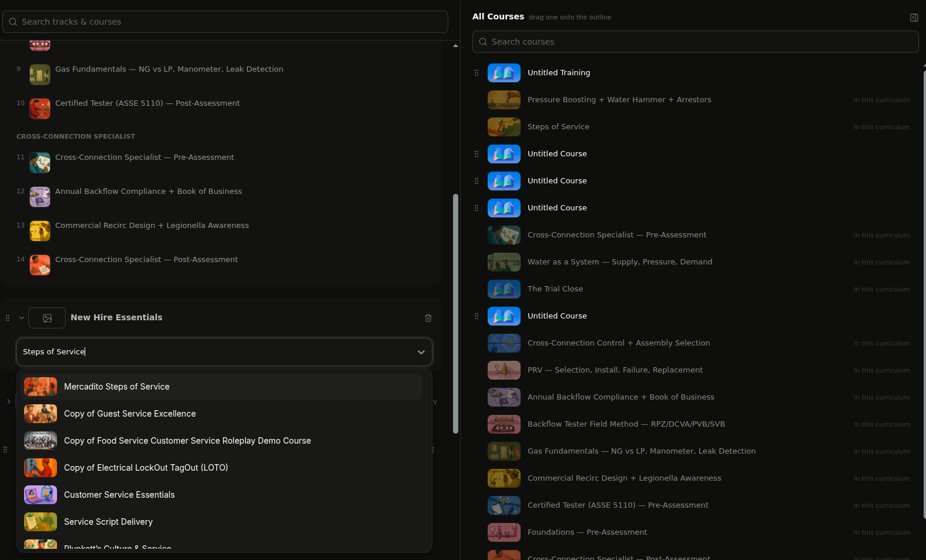Open the Steps of Service combo box arrow
926x560 pixels.
click(x=421, y=352)
